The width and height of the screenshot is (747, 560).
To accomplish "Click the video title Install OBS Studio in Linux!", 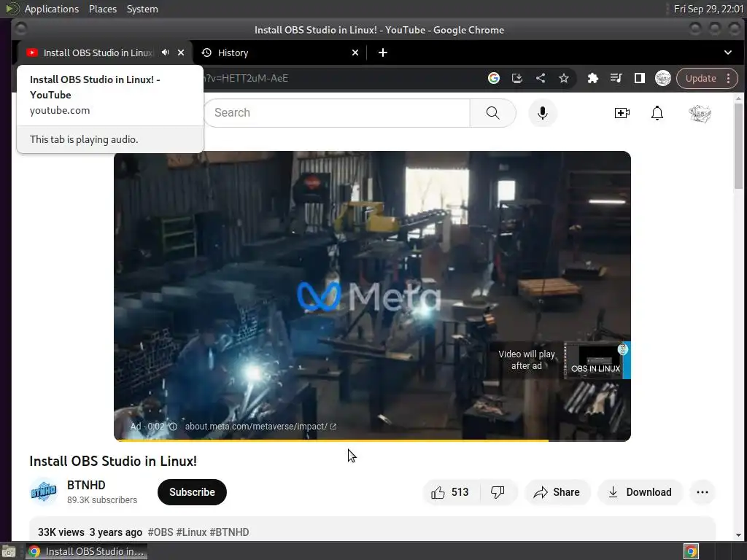I will click(x=113, y=461).
